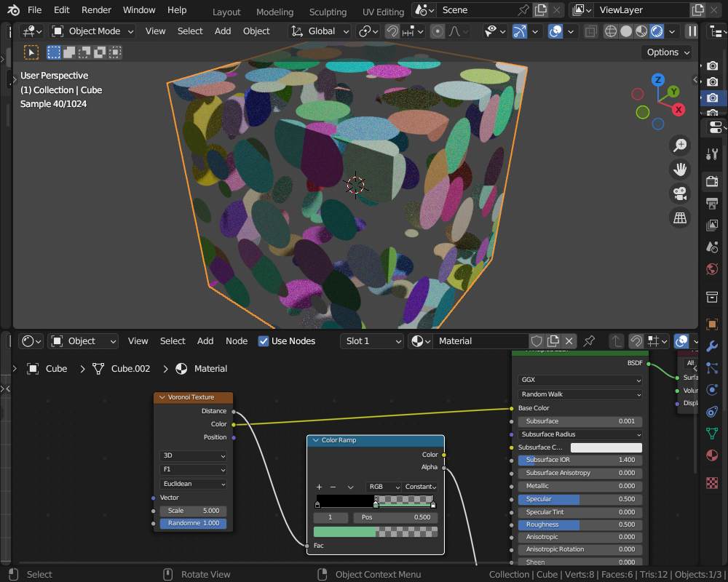Enable snapping with the magnet icon
Screen dimensions: 728x582
pyautogui.click(x=392, y=31)
